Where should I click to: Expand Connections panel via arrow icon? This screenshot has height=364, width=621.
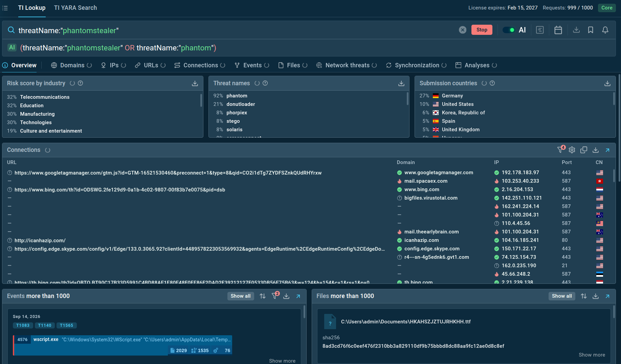(607, 150)
